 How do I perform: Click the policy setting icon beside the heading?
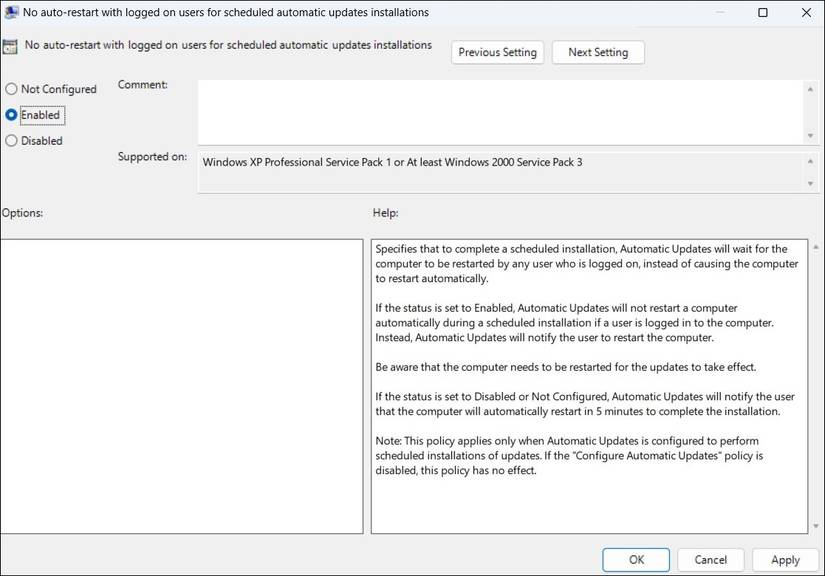[x=10, y=47]
